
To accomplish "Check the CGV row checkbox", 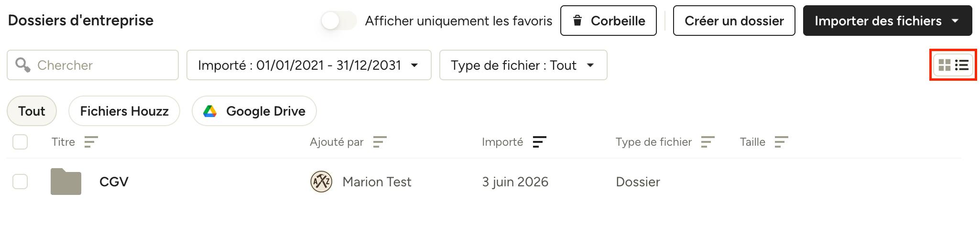I will 20,182.
